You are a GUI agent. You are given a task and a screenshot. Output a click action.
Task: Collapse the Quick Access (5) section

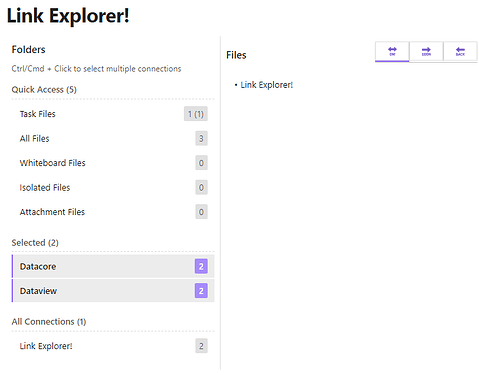point(44,90)
